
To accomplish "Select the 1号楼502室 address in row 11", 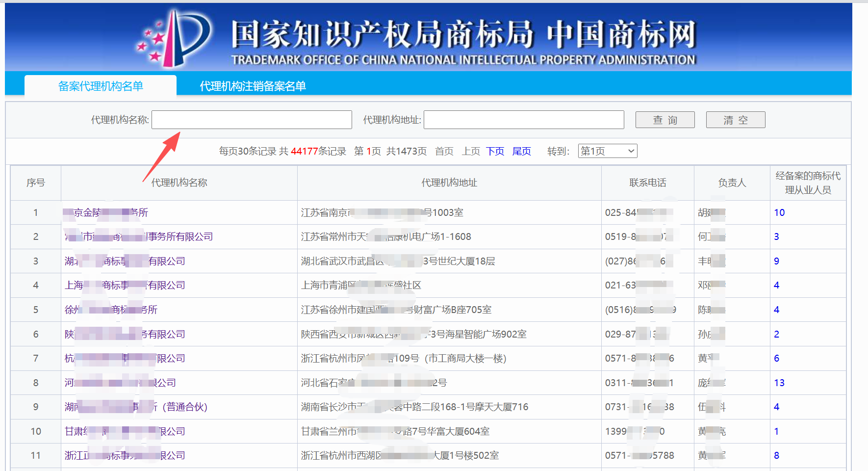I will coord(400,455).
